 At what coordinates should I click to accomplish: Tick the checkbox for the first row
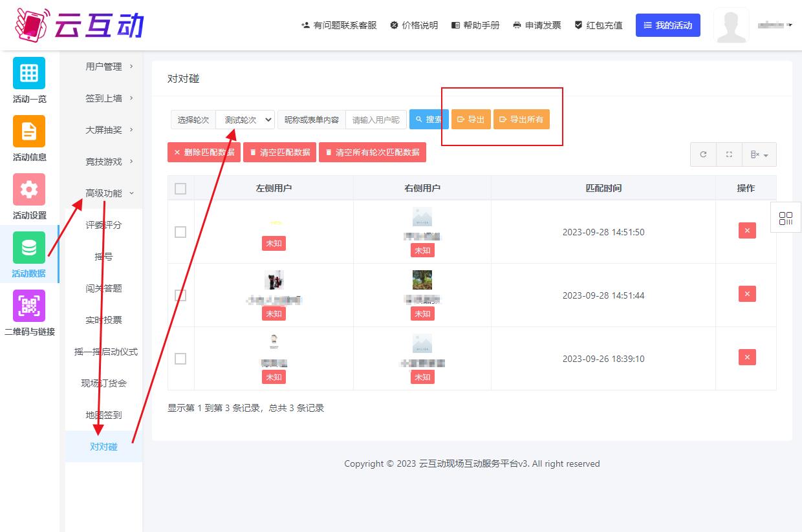point(180,231)
